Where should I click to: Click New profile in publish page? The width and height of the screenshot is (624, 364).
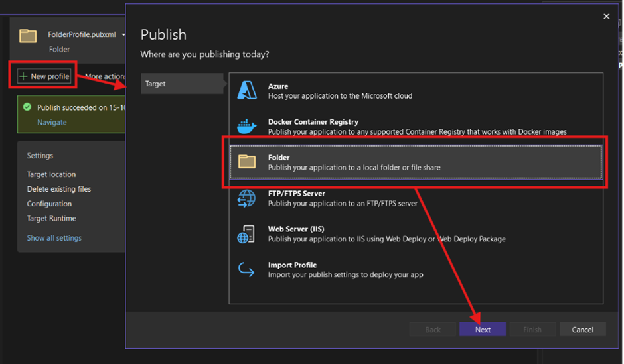click(x=44, y=76)
